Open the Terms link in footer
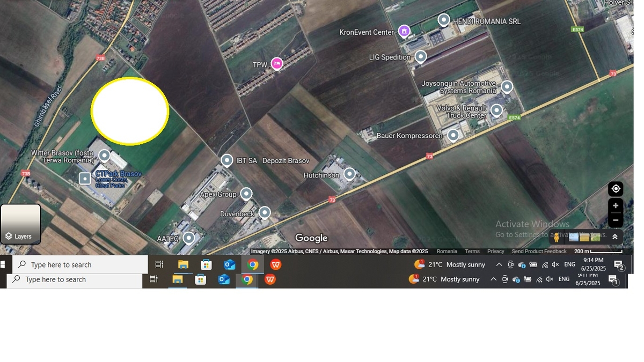 [472, 252]
